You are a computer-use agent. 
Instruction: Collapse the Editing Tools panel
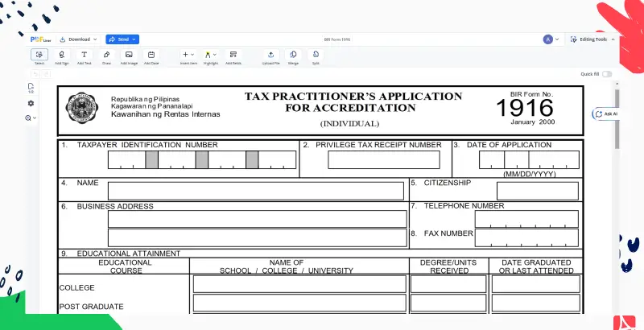(x=613, y=39)
